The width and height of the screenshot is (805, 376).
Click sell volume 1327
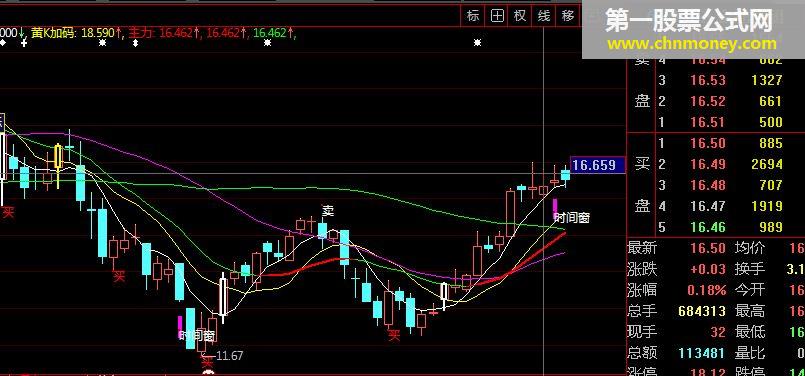click(x=765, y=80)
